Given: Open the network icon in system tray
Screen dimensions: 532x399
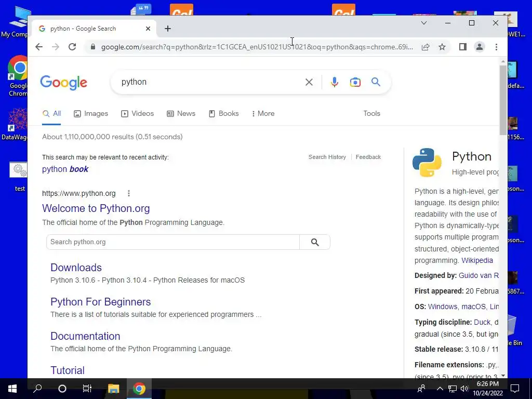Looking at the screenshot, I should [453, 389].
